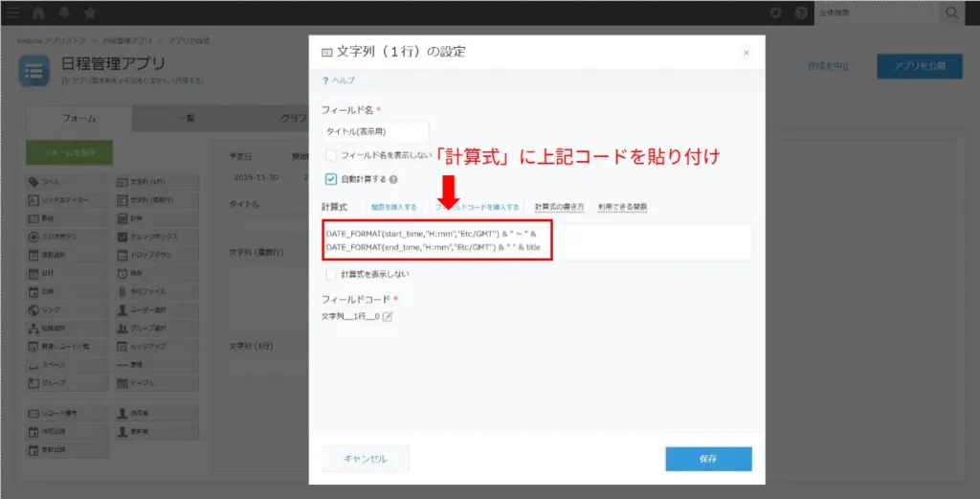Switch to the 一覧 tab
The width and height of the screenshot is (980, 499).
tap(186, 118)
